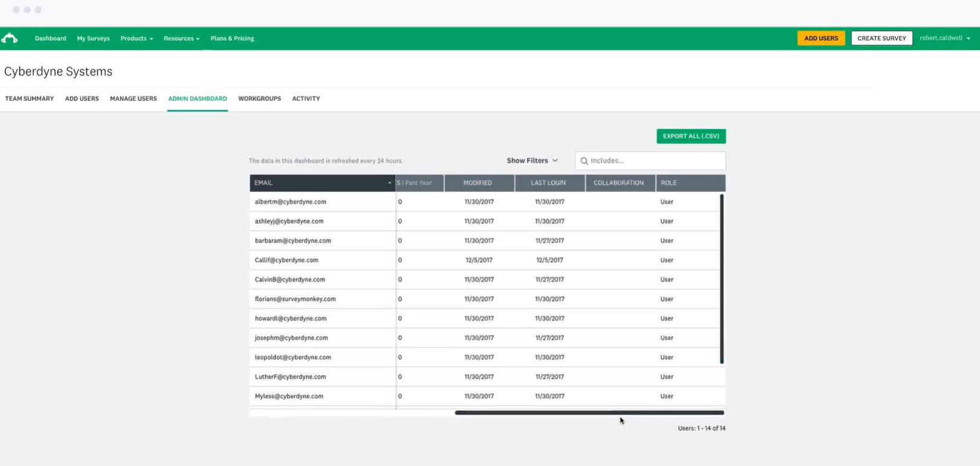Export all data as CSV
Viewport: 980px width, 466px height.
point(691,136)
